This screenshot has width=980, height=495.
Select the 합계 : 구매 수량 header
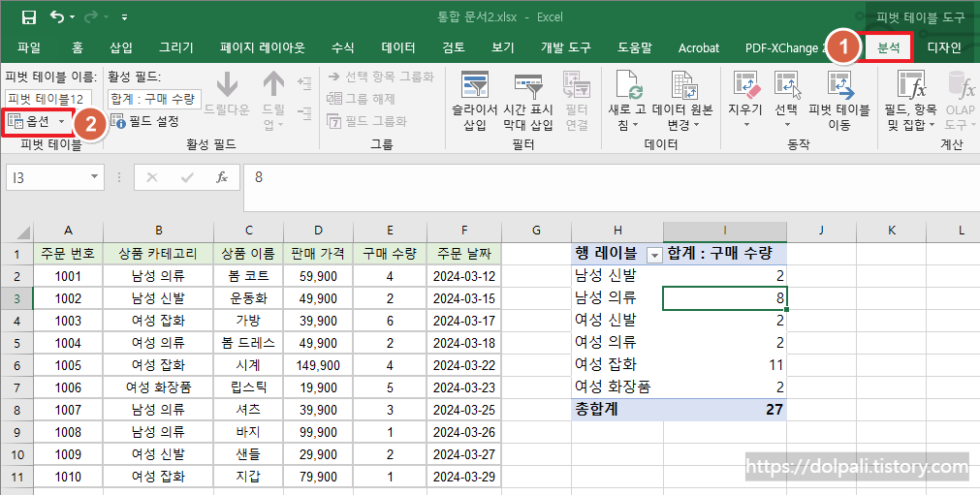[725, 254]
